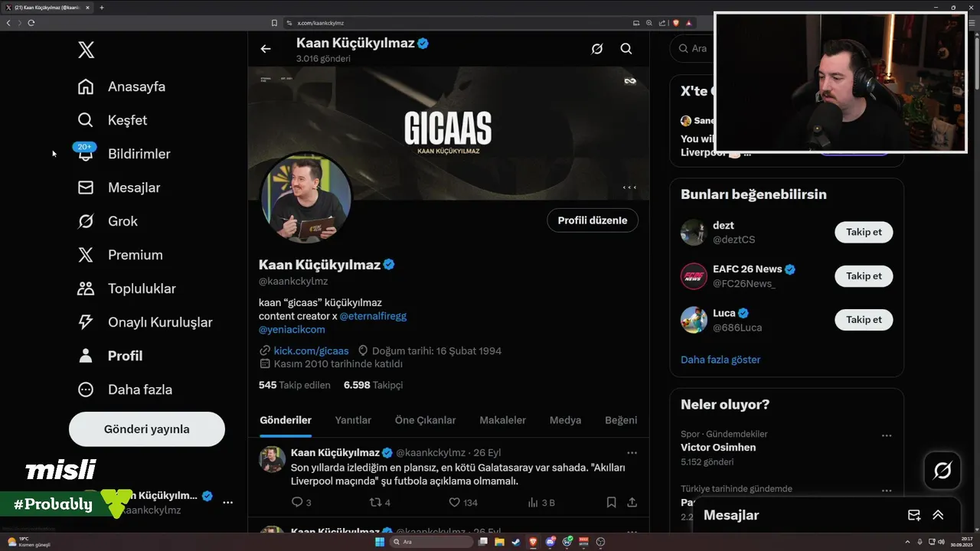
Task: Open Topluluklar communities
Action: point(127,289)
